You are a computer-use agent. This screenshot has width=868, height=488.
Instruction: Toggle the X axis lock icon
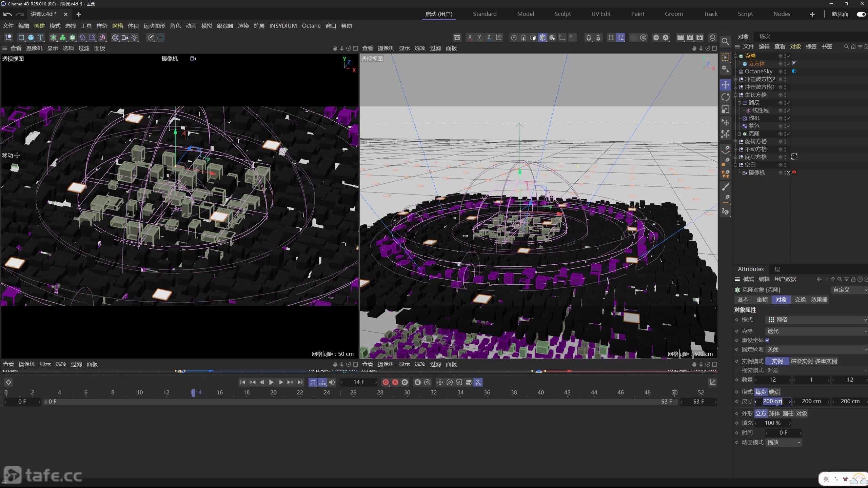[470, 38]
